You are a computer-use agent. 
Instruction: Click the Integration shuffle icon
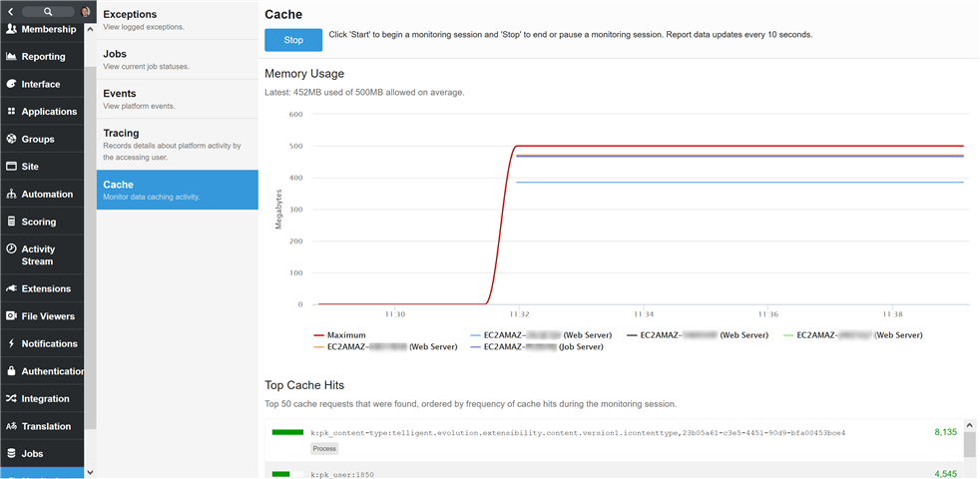click(11, 398)
